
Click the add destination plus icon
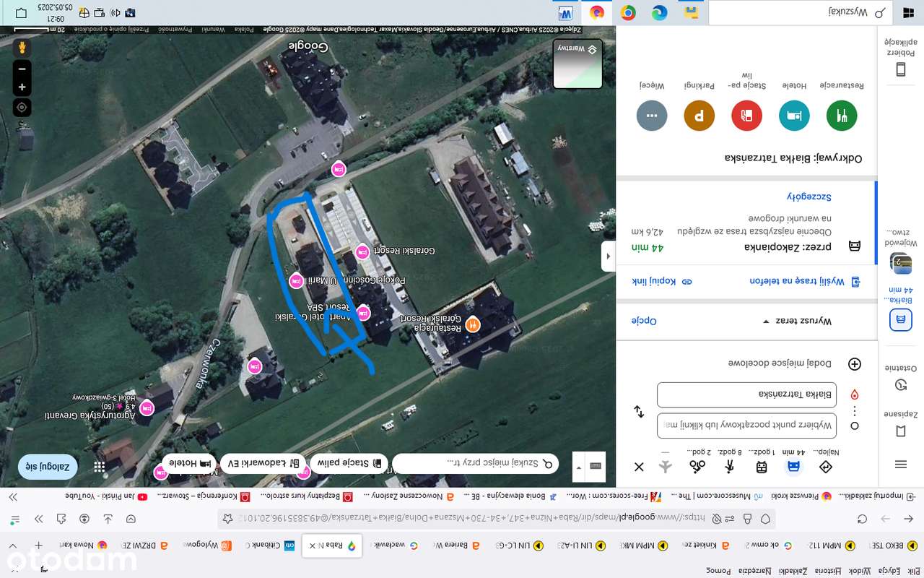click(x=855, y=364)
